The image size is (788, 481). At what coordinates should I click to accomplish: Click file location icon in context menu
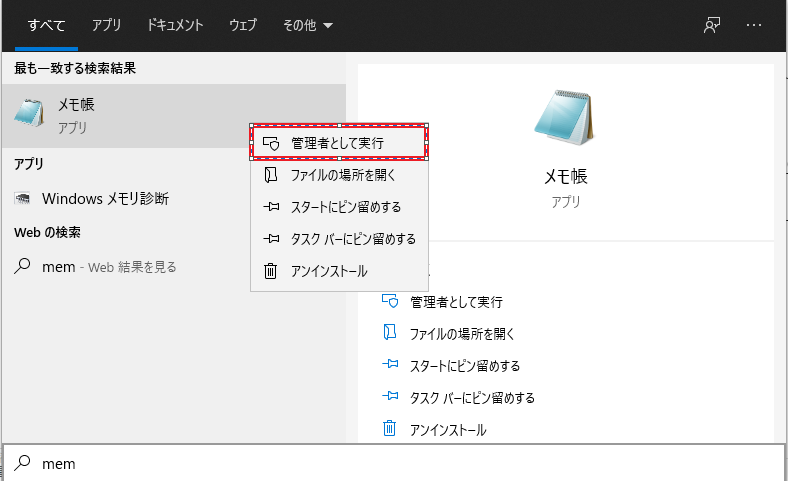pyautogui.click(x=271, y=175)
